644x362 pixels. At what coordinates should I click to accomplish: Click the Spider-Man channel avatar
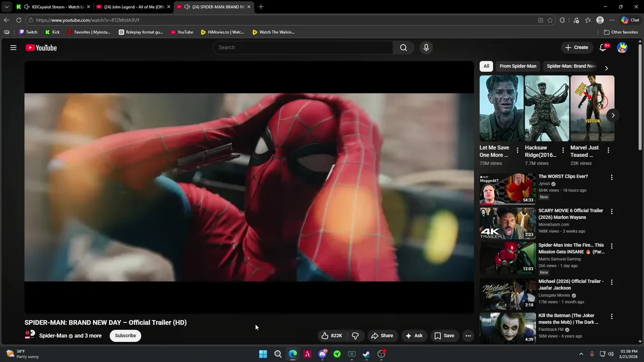30,335
